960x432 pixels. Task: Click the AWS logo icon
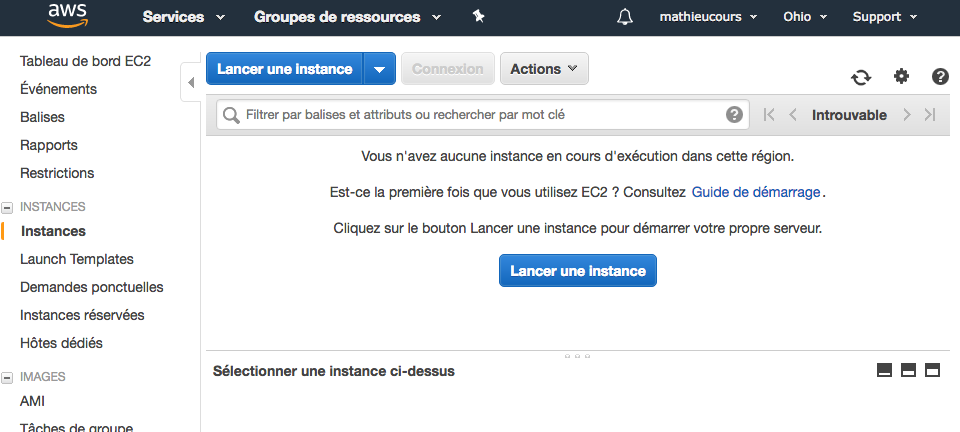coord(68,15)
